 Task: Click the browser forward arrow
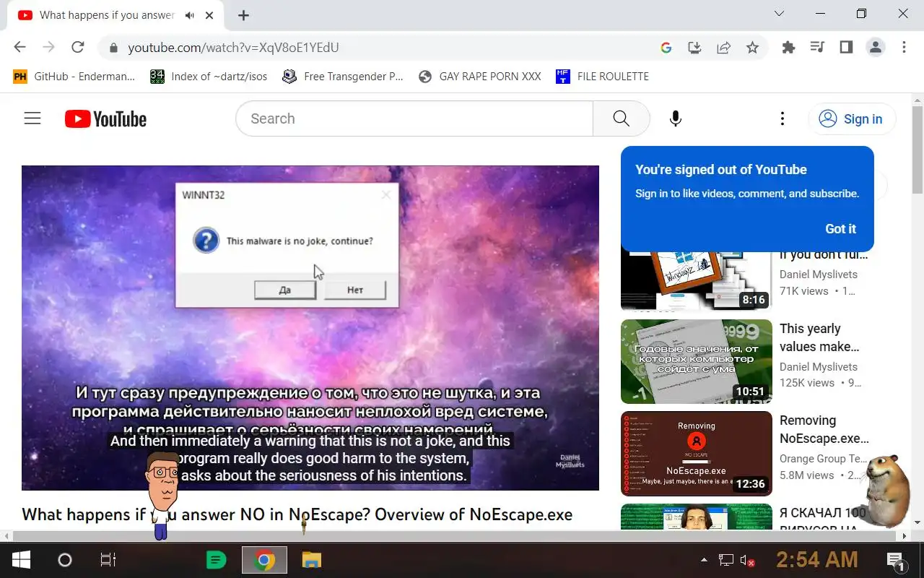tap(48, 48)
